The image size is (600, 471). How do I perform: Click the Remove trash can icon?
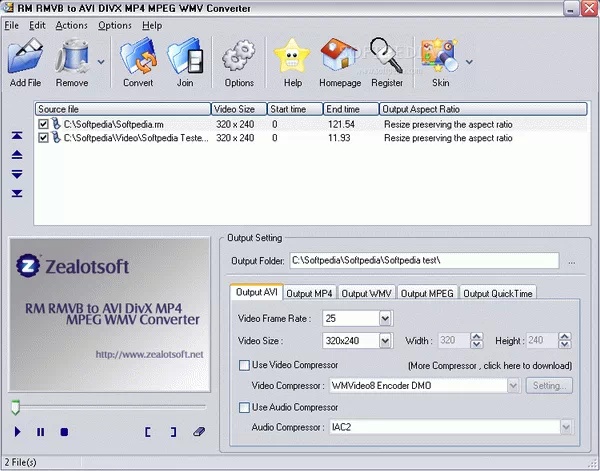pyautogui.click(x=72, y=56)
